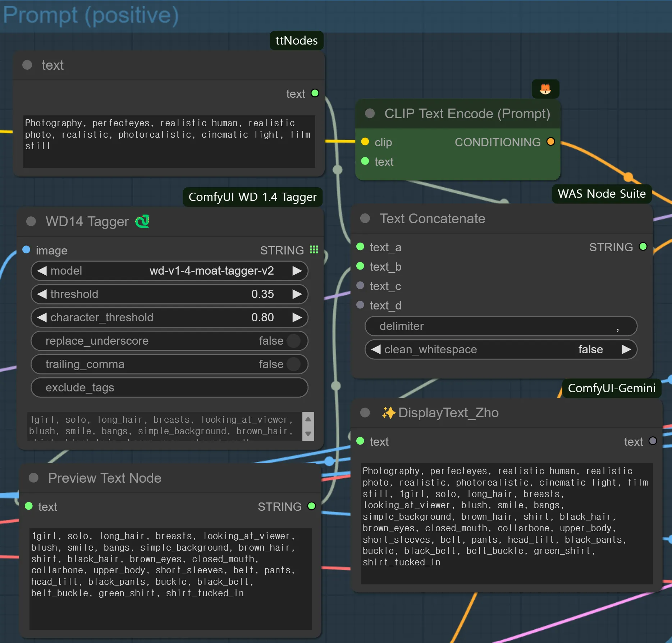Click the exclude_tags input field
This screenshot has height=643, width=672.
(x=169, y=387)
